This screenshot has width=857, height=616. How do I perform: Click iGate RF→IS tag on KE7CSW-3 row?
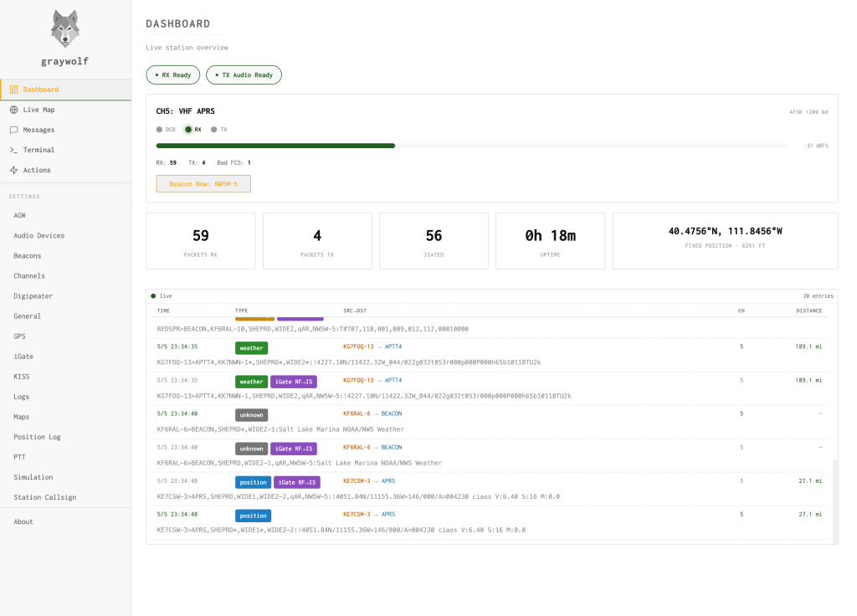coord(297,482)
